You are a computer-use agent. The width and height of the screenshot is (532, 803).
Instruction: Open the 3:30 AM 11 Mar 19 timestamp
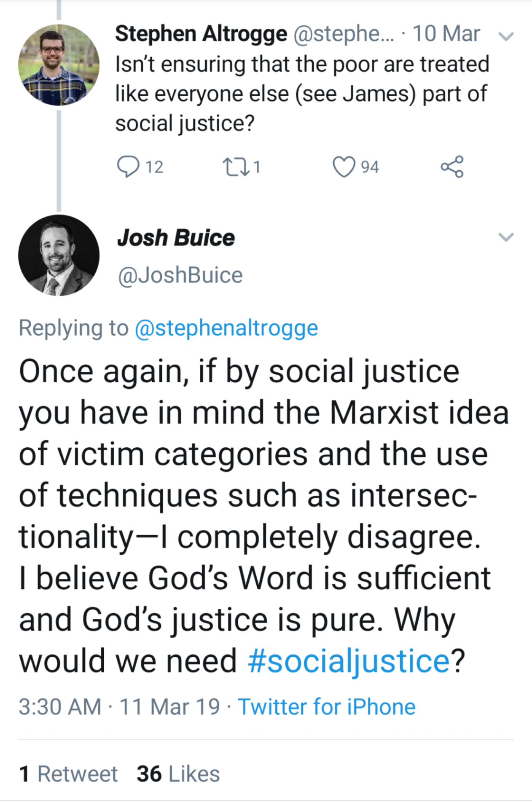click(x=119, y=707)
